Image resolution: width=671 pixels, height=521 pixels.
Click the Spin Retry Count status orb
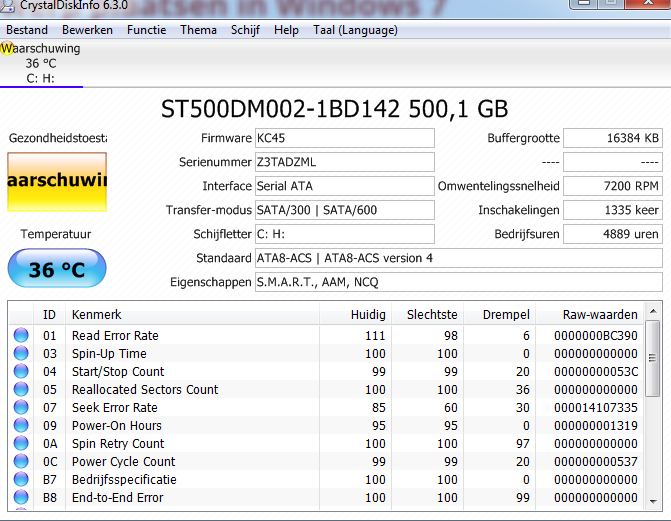[x=21, y=443]
